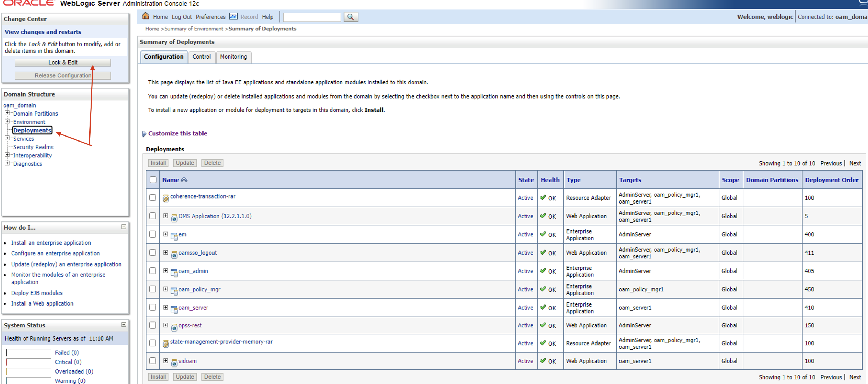
Task: Tick the select-all checkbox in table header
Action: tap(153, 179)
